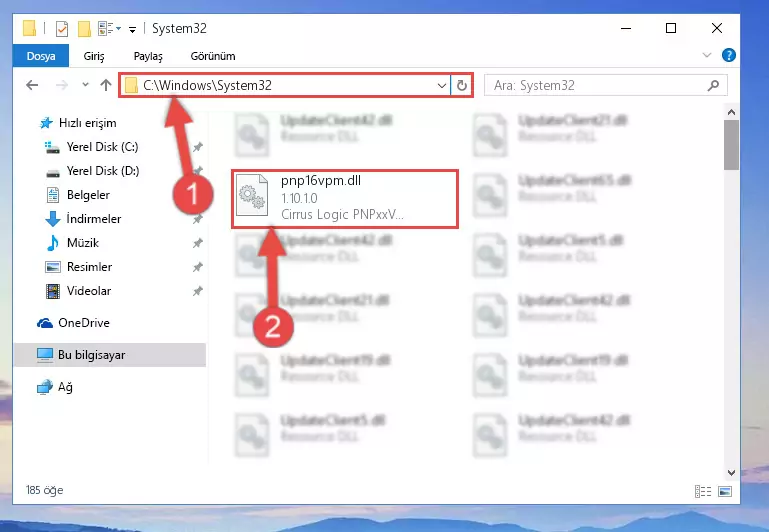Expand the ribbon with the chevron
This screenshot has width=769, height=532.
707,55
